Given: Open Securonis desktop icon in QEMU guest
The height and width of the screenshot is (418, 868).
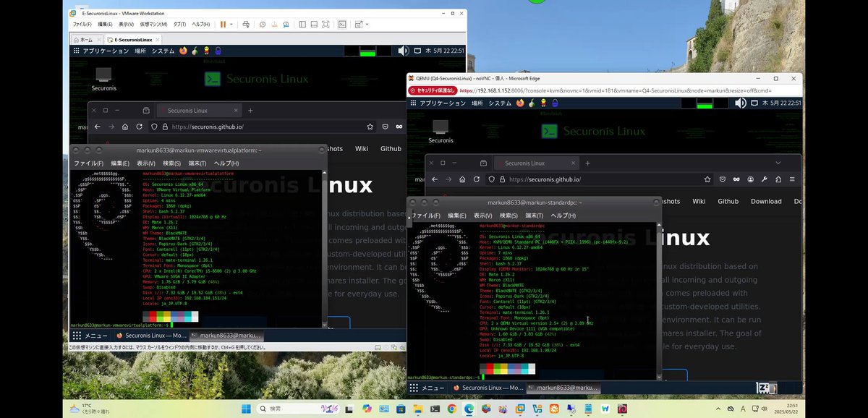Looking at the screenshot, I should click(441, 132).
